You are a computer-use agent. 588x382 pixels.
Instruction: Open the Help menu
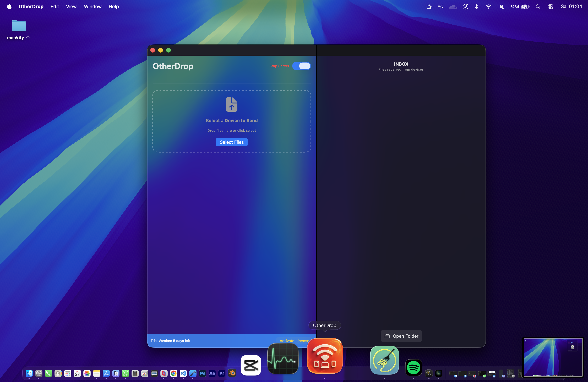[113, 6]
